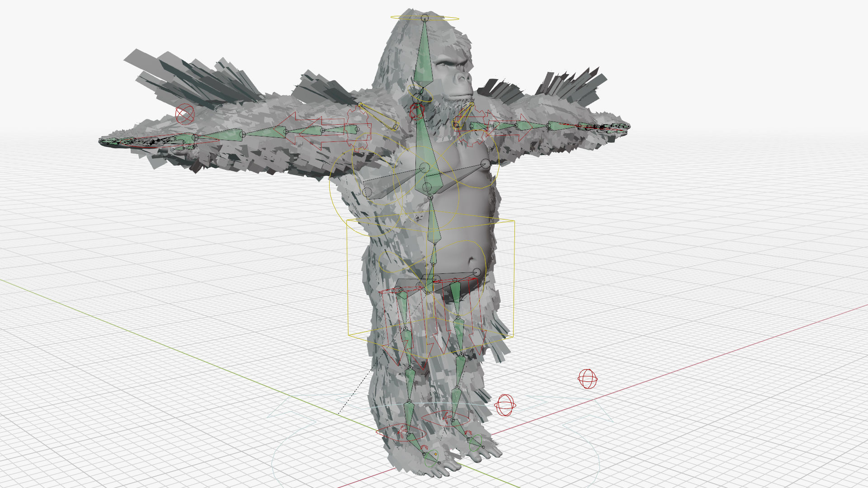This screenshot has width=868, height=488.
Task: Click the orange origin dot by the right toes
Action: click(436, 454)
